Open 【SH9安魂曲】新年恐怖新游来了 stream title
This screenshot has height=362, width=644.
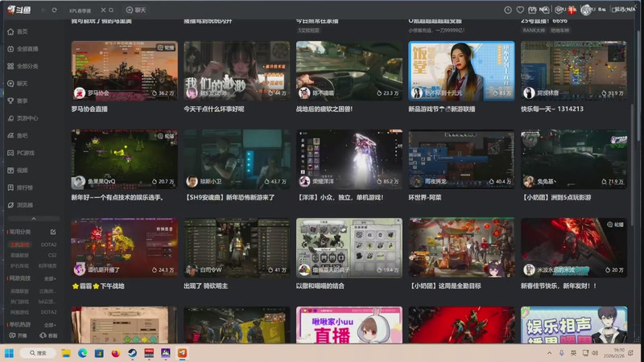[x=229, y=197]
